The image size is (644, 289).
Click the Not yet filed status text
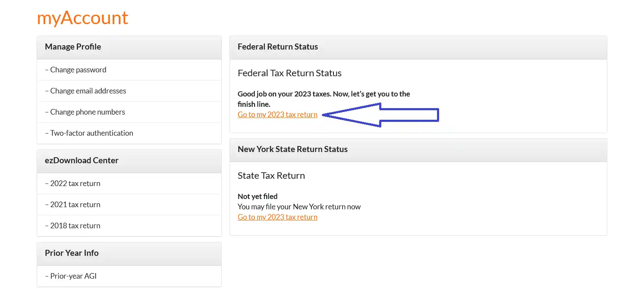point(258,196)
